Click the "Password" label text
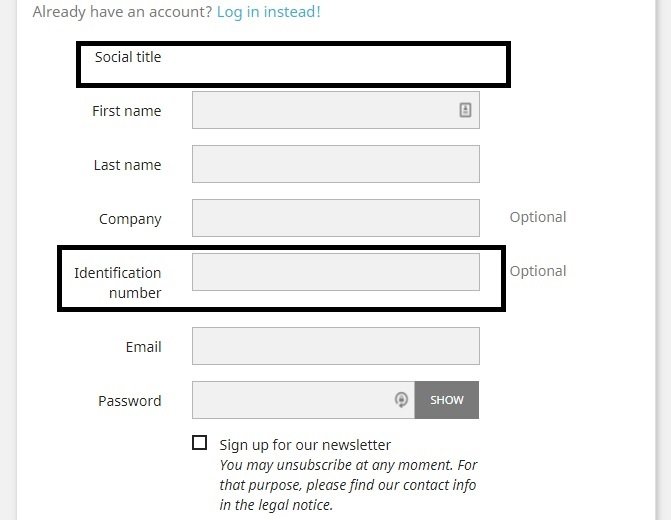The image size is (671, 520). coord(129,401)
